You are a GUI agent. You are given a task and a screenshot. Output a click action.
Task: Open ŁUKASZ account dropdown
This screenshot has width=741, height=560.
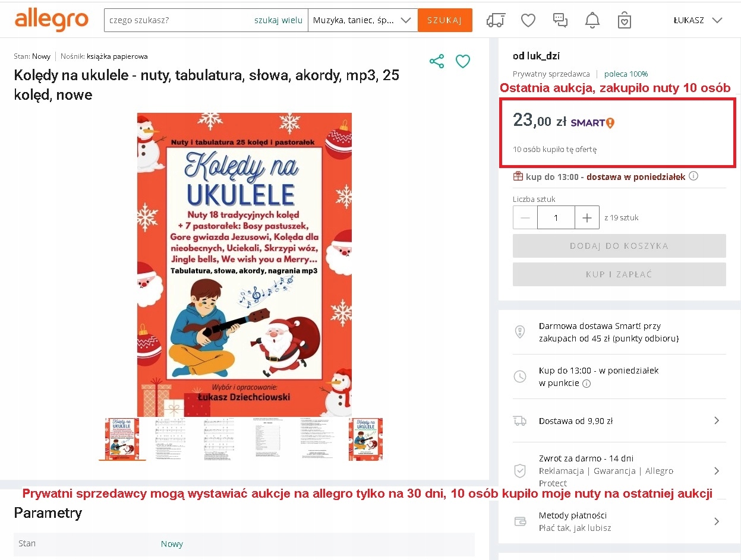coord(698,20)
